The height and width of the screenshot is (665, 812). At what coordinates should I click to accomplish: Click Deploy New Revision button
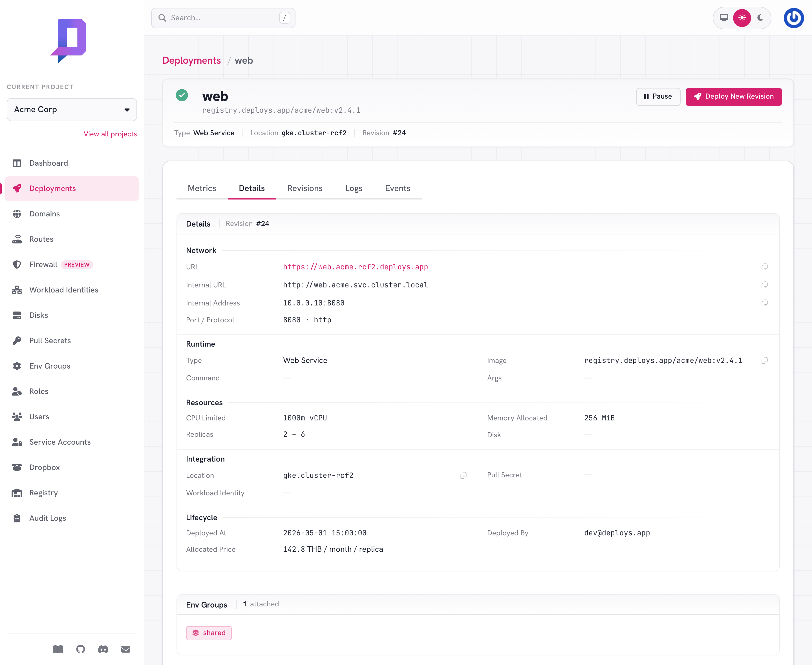point(733,97)
